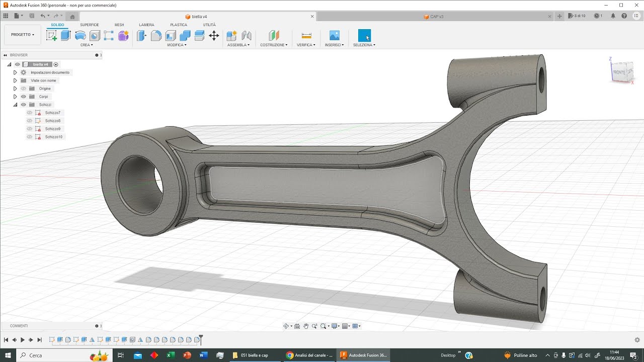
Task: Click the New Component icon
Action: [231, 36]
